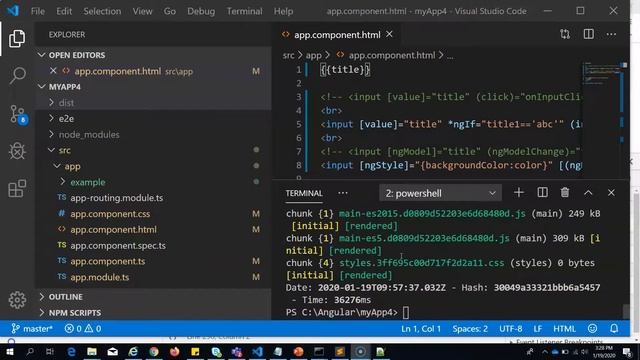Open the Source Control view
The height and width of the screenshot is (360, 640).
click(x=18, y=114)
